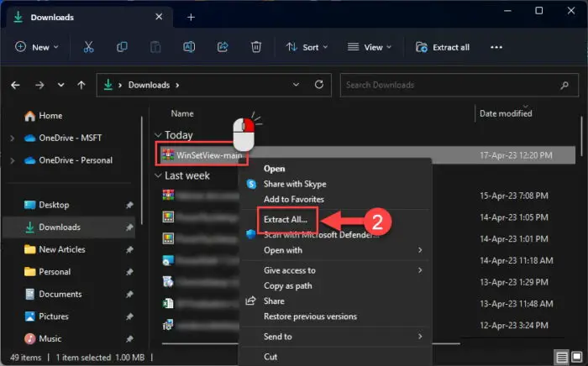Click the Back navigation arrow
Image resolution: width=588 pixels, height=366 pixels.
(x=15, y=85)
